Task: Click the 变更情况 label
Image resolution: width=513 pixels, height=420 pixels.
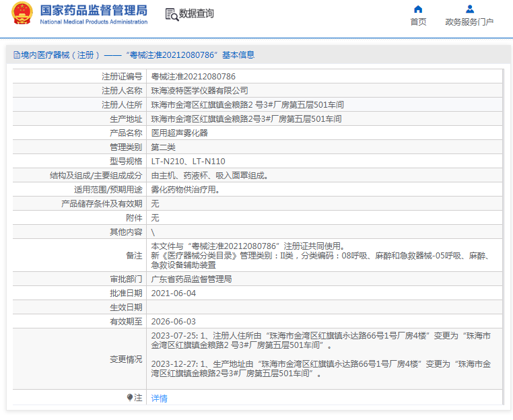Action: click(126, 359)
